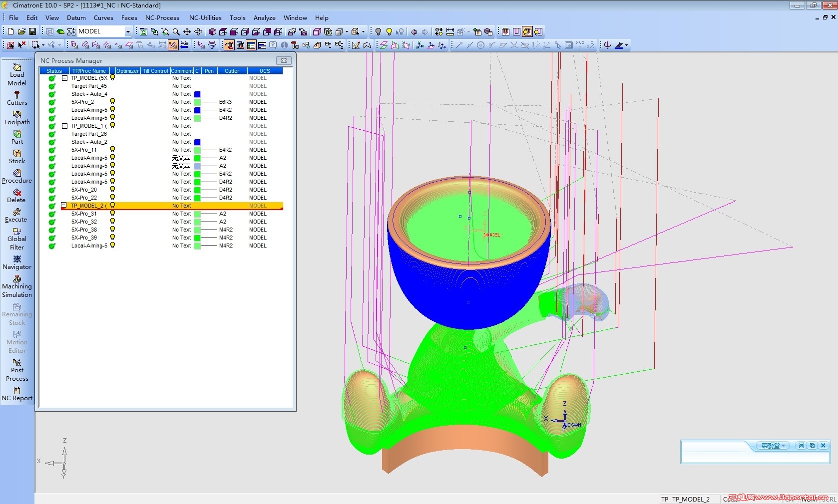
Task: Click the blue color swatch of Stock - Auto_2
Action: click(x=197, y=142)
